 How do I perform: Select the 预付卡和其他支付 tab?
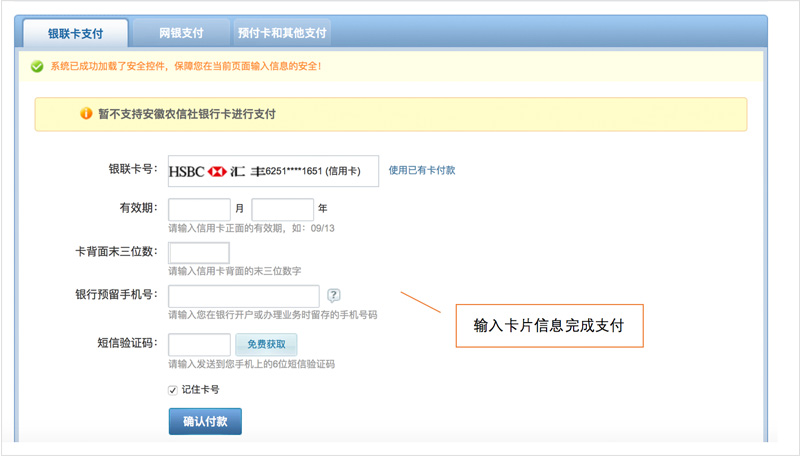point(282,33)
